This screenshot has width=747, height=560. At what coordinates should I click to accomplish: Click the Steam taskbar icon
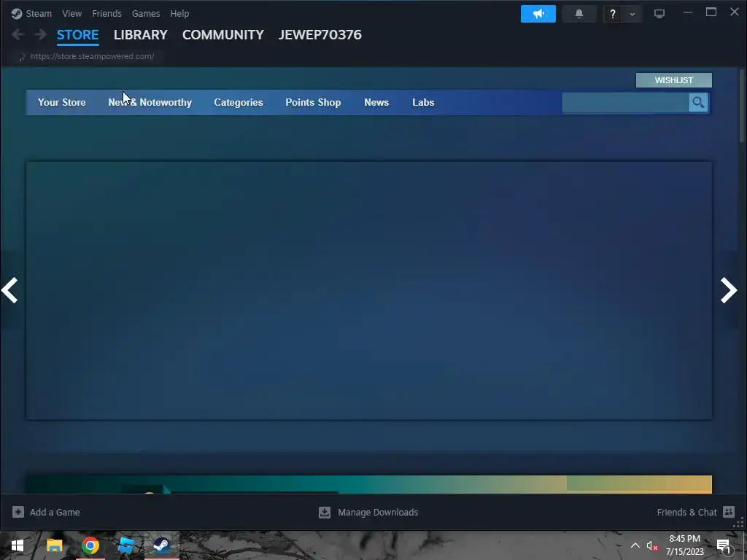(161, 545)
